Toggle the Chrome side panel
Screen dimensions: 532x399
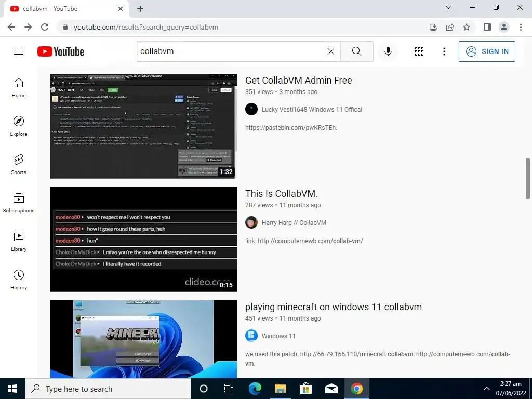point(487,27)
